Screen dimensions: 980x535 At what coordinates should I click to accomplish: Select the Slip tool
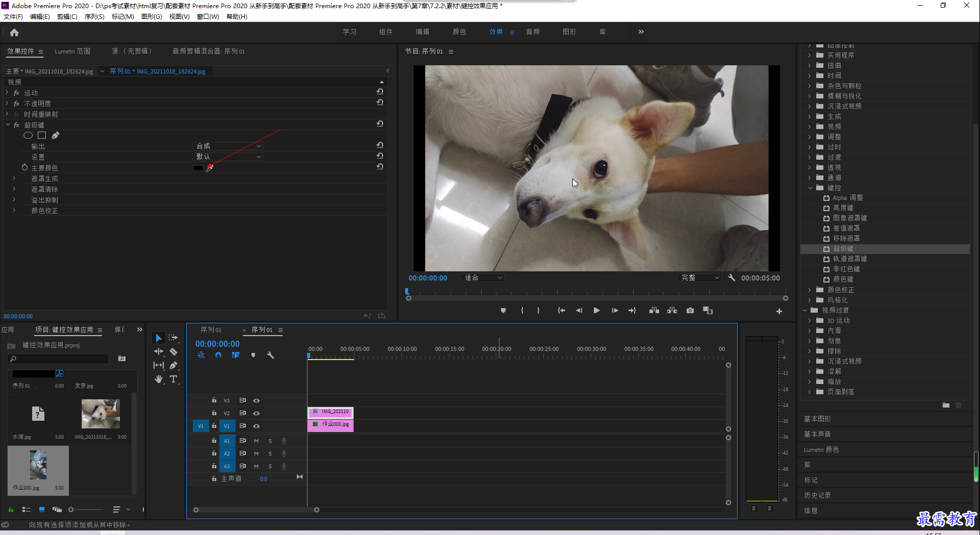(x=159, y=365)
